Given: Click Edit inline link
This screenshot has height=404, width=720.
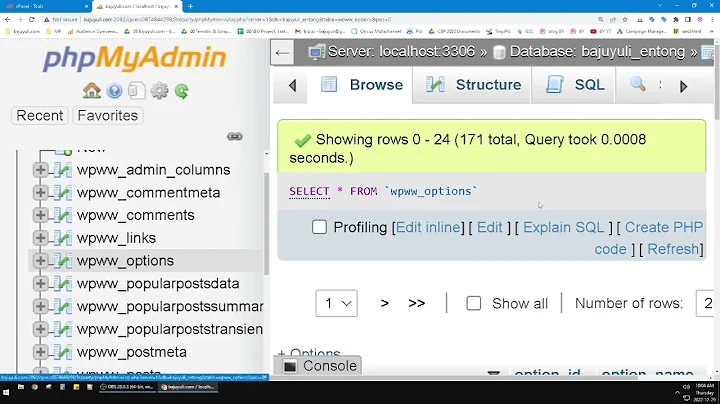Looking at the screenshot, I should click(x=428, y=227).
